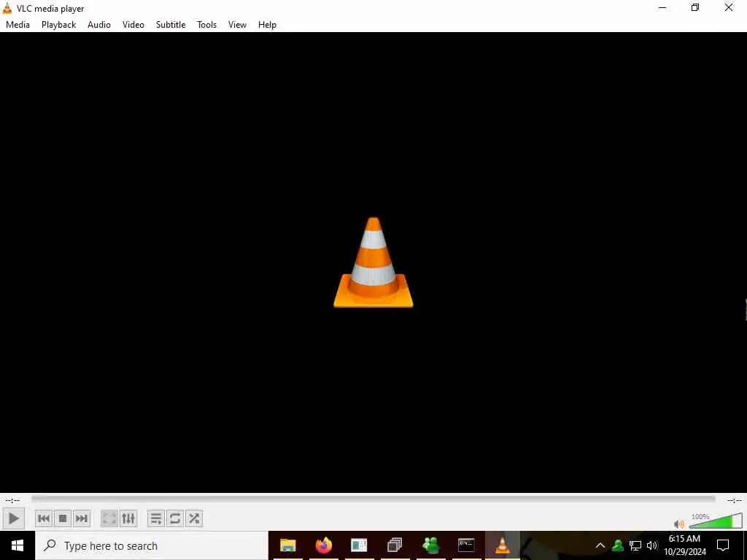Screen dimensions: 747x560
Task: Open the taskbar app left of stacked windows icon
Action: [359, 545]
